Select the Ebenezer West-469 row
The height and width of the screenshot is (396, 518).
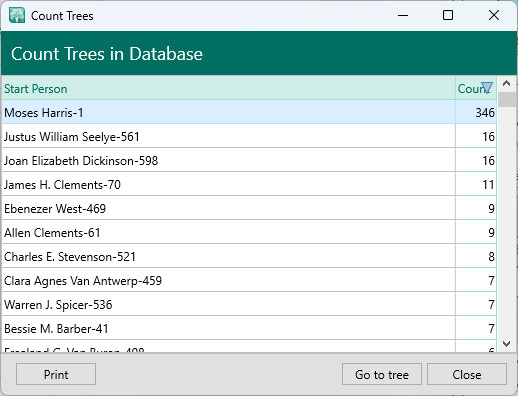(x=249, y=208)
